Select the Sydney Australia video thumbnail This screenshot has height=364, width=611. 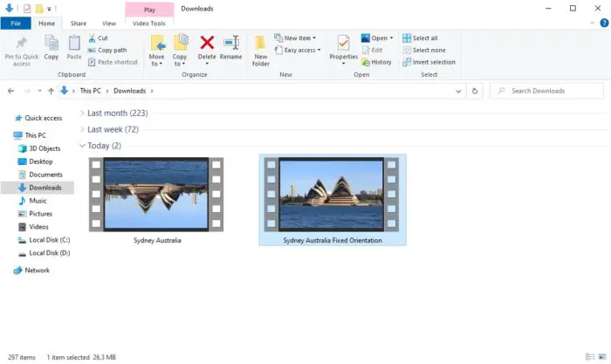(x=156, y=195)
